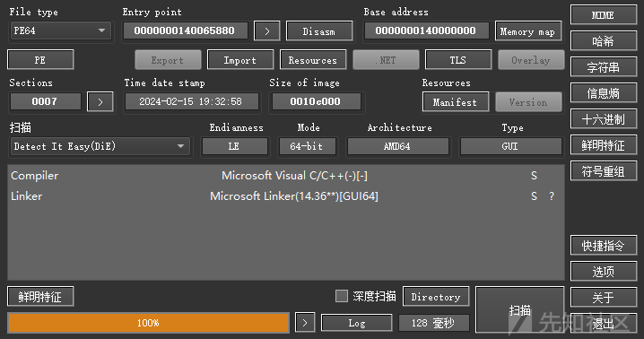644x339 pixels.
Task: Open the TLS information
Action: [x=458, y=60]
